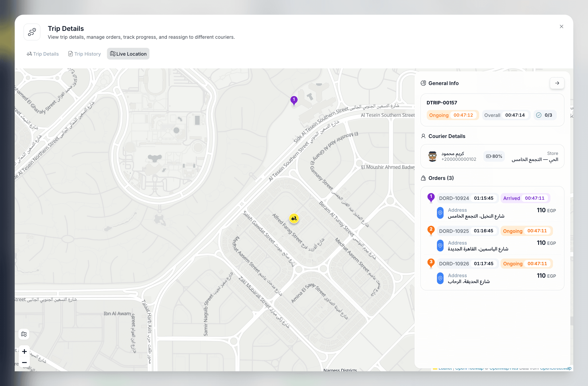This screenshot has width=588, height=386.
Task: Click the Overall 00:47:14 timer badge
Action: [x=506, y=115]
